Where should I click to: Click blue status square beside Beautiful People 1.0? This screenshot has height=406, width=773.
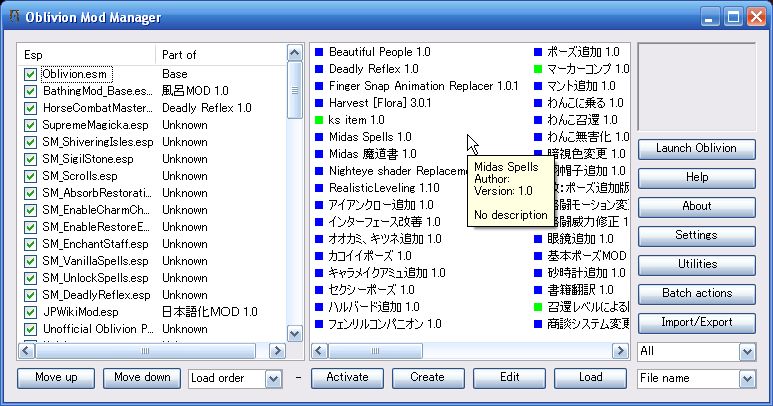[319, 52]
